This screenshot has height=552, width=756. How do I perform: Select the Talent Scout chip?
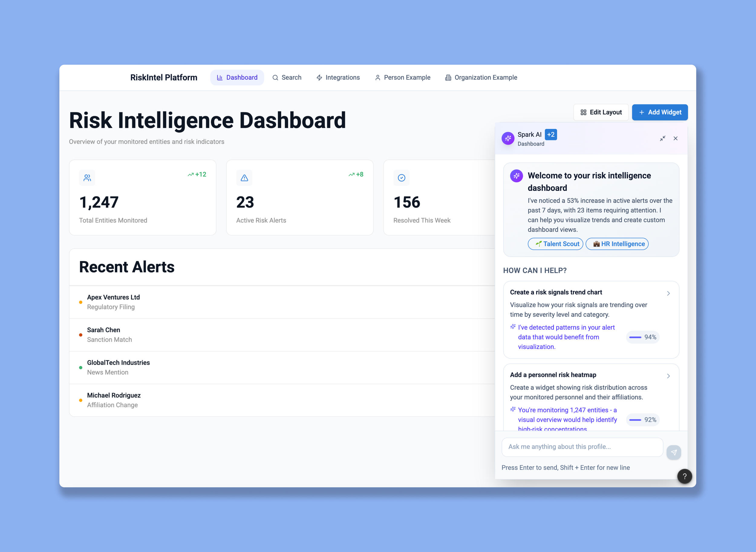pos(555,244)
